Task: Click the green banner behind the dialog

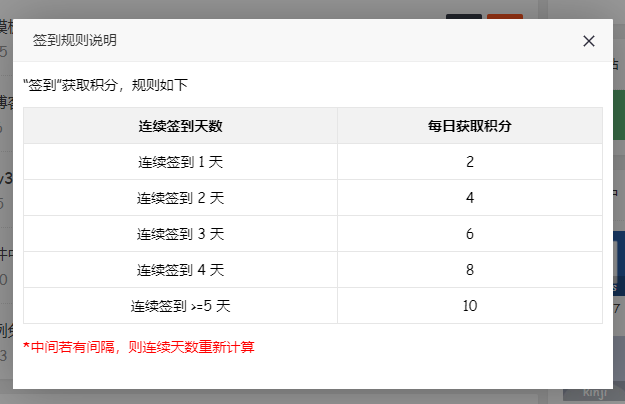Action: pos(619,105)
